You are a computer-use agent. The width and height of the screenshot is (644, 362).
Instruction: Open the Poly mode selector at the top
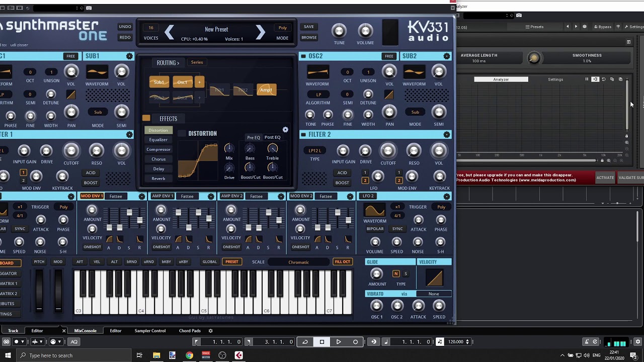[x=283, y=28]
